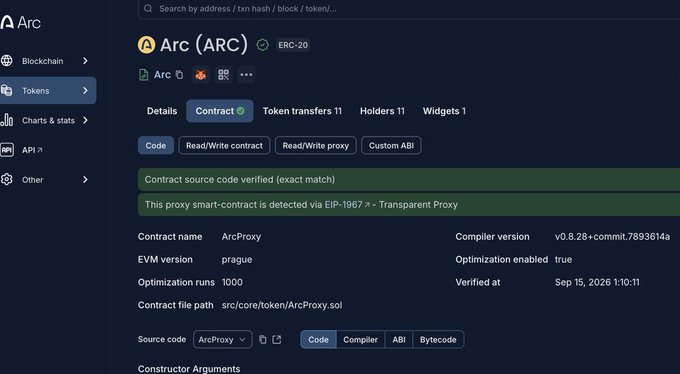Click the prague EVM version value
Image resolution: width=680 pixels, height=374 pixels.
(x=237, y=259)
